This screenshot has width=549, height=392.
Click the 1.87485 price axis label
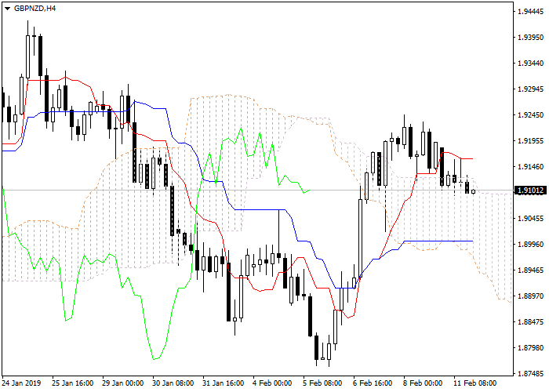pyautogui.click(x=531, y=374)
